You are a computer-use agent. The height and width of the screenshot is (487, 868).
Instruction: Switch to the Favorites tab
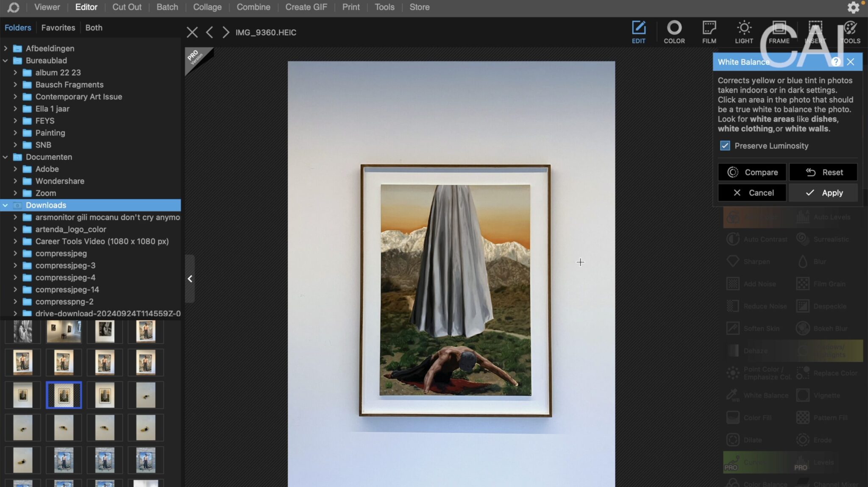coord(58,27)
